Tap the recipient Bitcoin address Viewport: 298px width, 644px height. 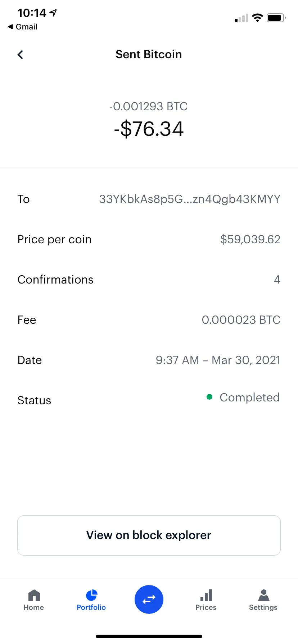pyautogui.click(x=190, y=199)
